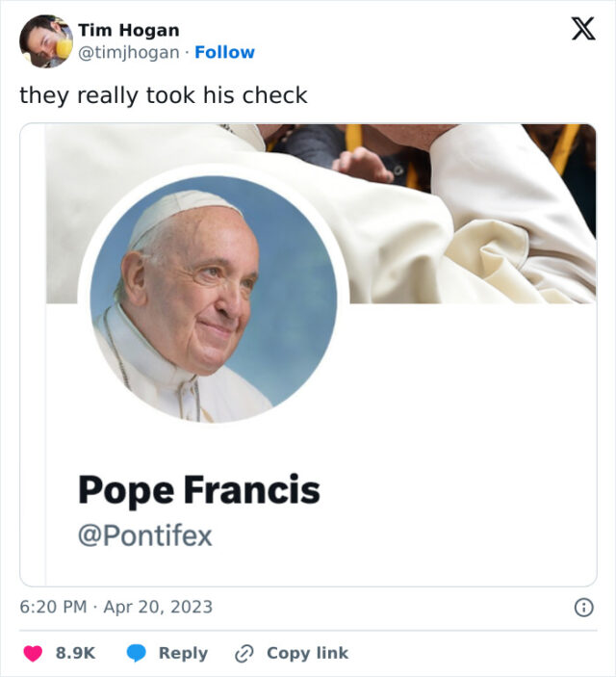
Task: Click the Tim Hogan display name
Action: (x=128, y=31)
